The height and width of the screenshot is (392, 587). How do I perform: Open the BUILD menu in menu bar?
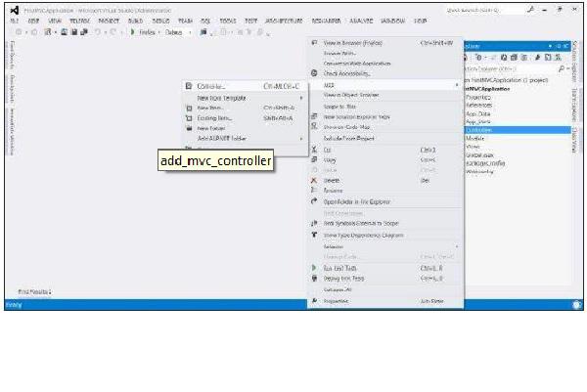tap(134, 21)
